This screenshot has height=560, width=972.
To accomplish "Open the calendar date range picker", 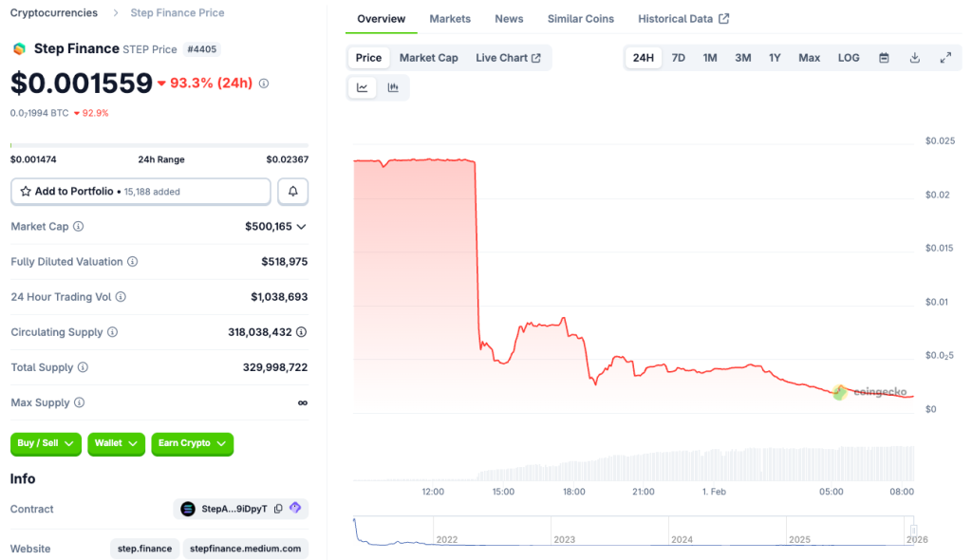I will point(884,57).
